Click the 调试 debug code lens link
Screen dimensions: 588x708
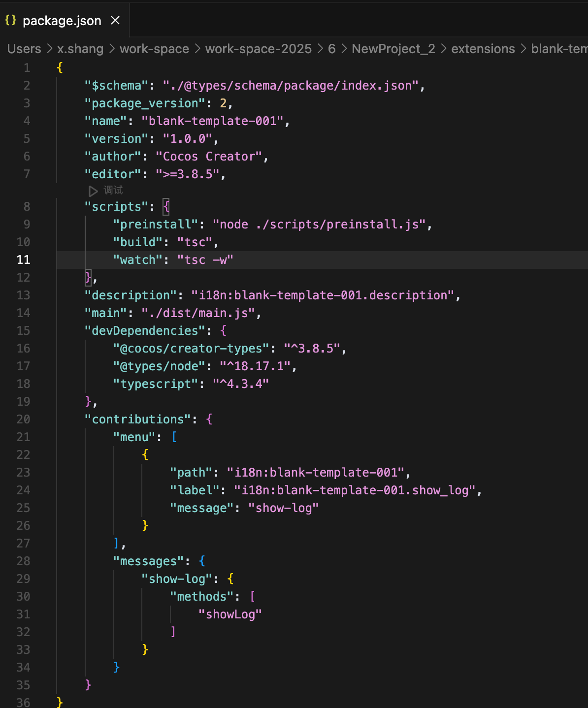coord(113,190)
